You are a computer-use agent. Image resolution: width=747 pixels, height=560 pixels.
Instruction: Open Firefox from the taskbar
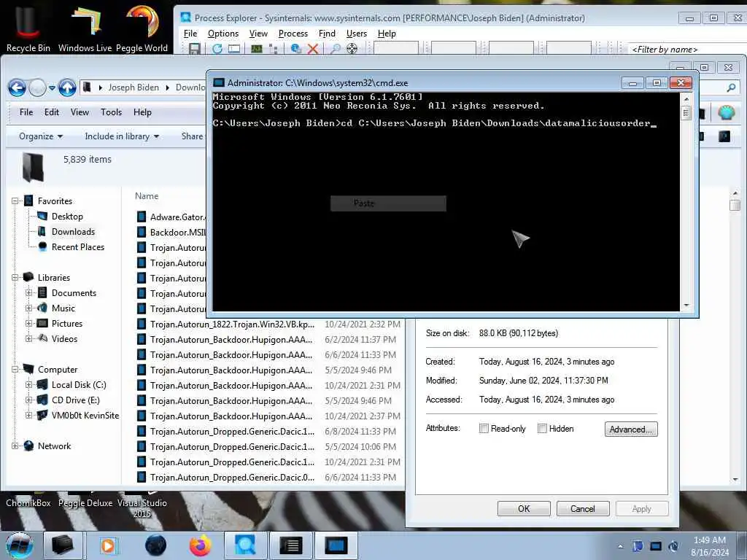click(200, 545)
